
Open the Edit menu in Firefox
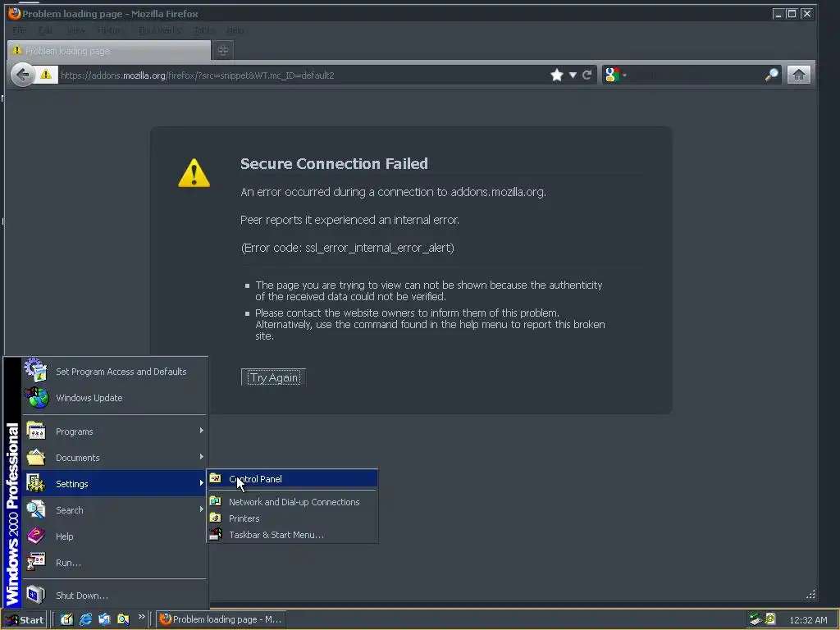pyautogui.click(x=46, y=30)
